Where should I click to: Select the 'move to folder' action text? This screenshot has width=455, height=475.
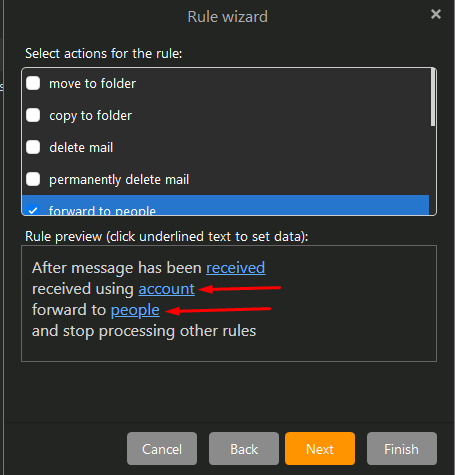coord(92,84)
